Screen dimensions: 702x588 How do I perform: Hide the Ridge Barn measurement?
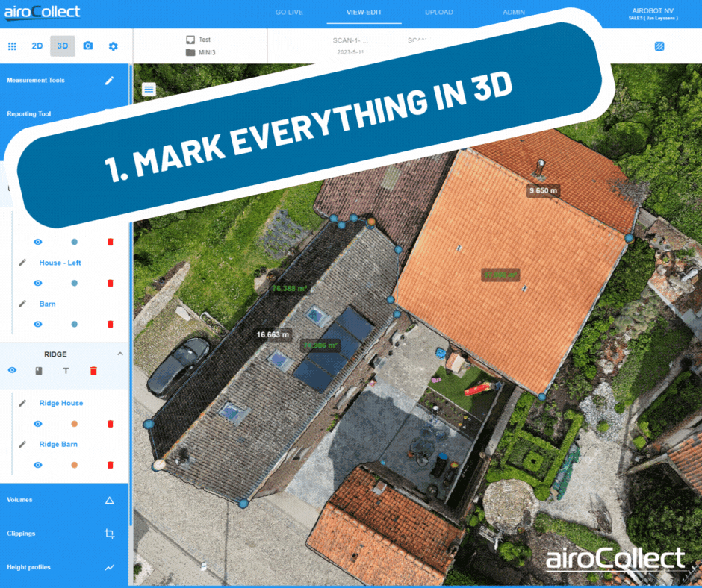click(x=37, y=465)
